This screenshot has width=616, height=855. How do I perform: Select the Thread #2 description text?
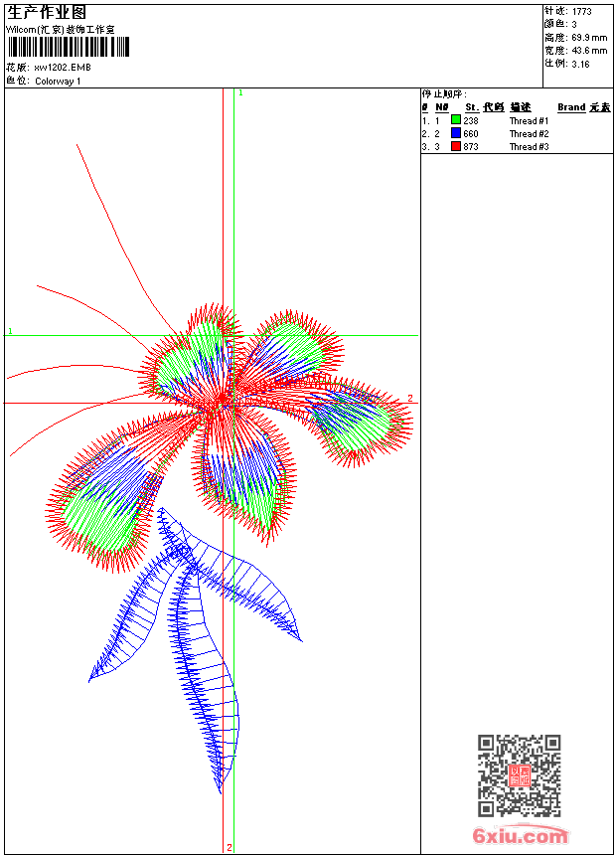[529, 133]
